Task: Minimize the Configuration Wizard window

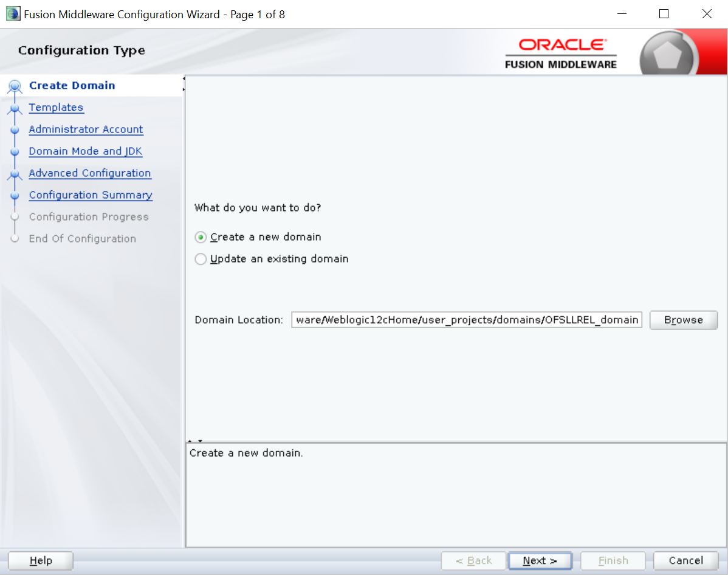Action: pos(622,14)
